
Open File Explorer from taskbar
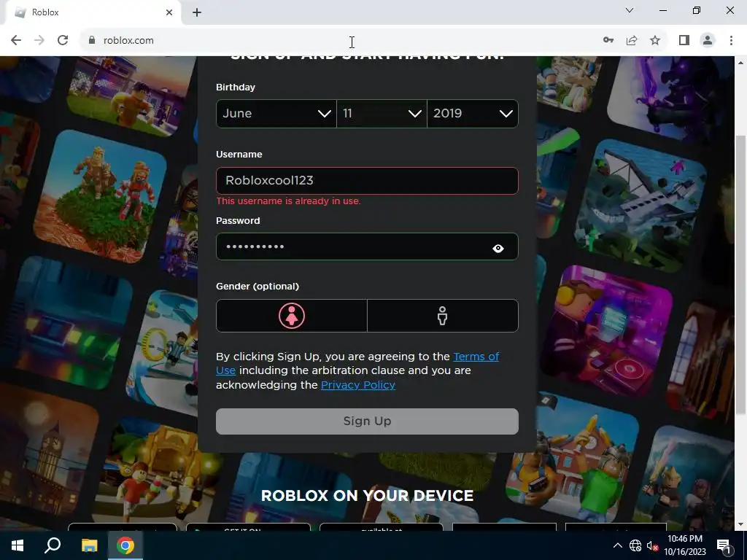click(89, 545)
